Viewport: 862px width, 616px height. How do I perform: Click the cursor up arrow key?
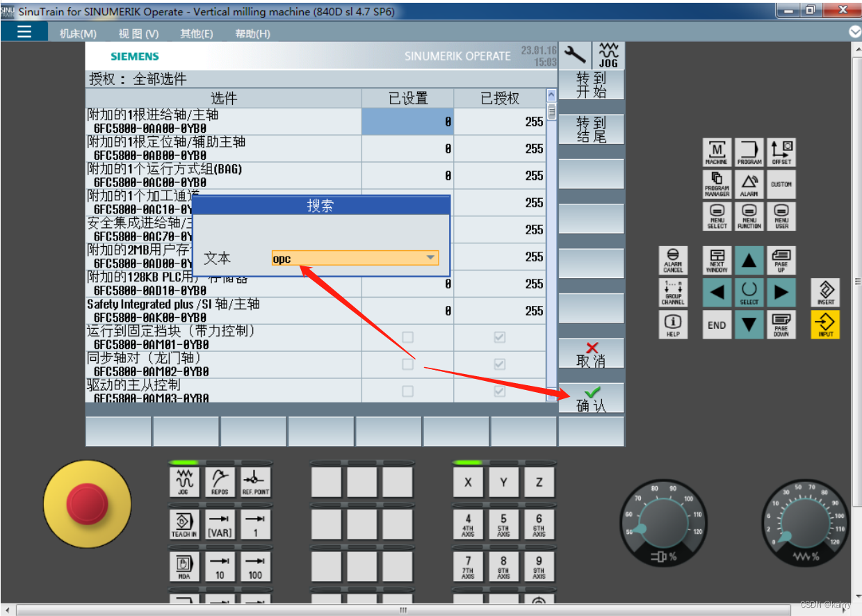point(749,260)
